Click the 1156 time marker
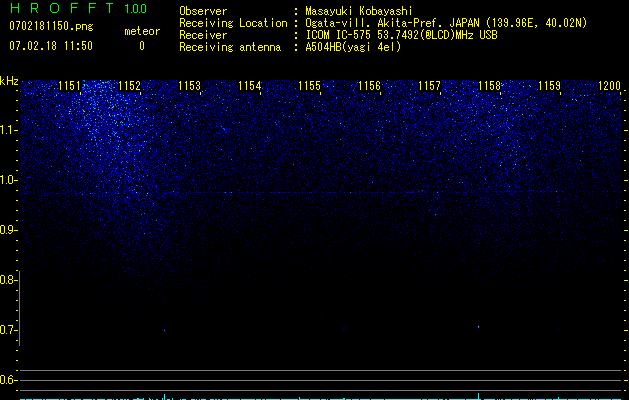This screenshot has width=629, height=400. pos(369,85)
